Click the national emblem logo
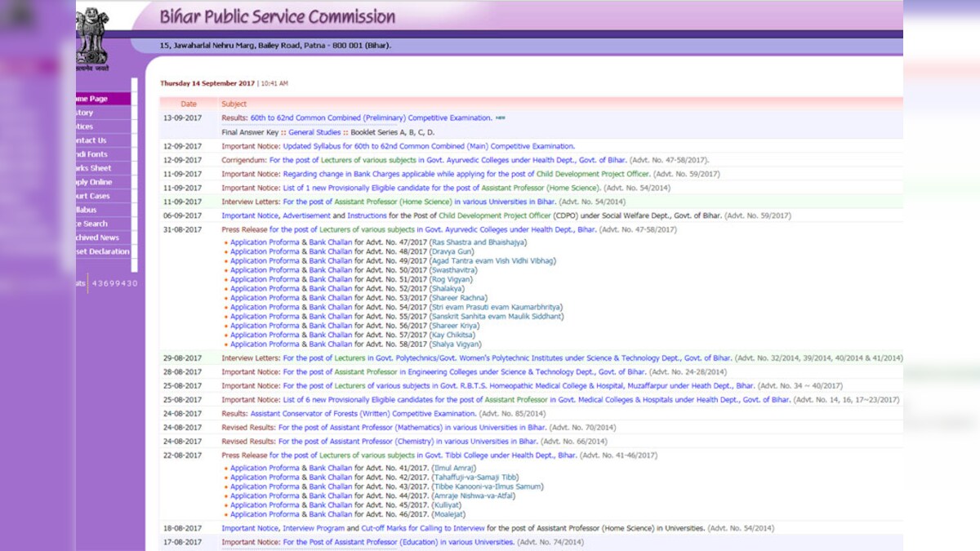The width and height of the screenshot is (980, 551). [91, 38]
